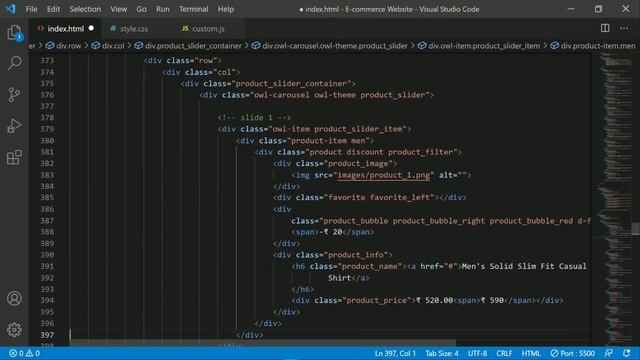Click line number 373 in gutter

coord(47,60)
